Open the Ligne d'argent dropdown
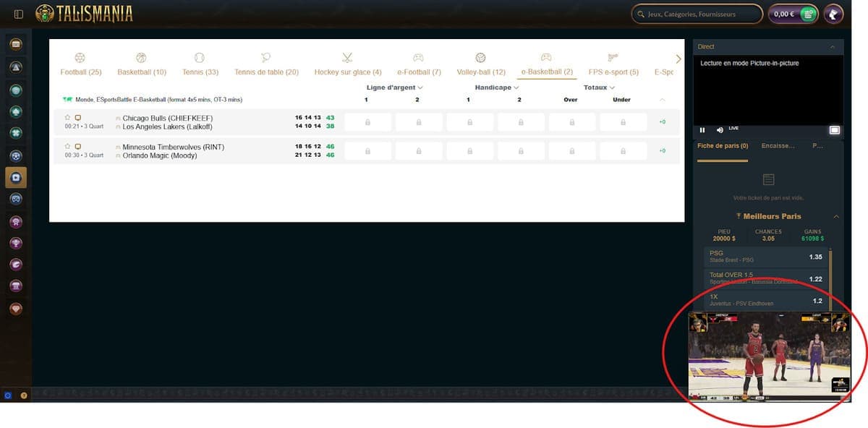 (394, 87)
